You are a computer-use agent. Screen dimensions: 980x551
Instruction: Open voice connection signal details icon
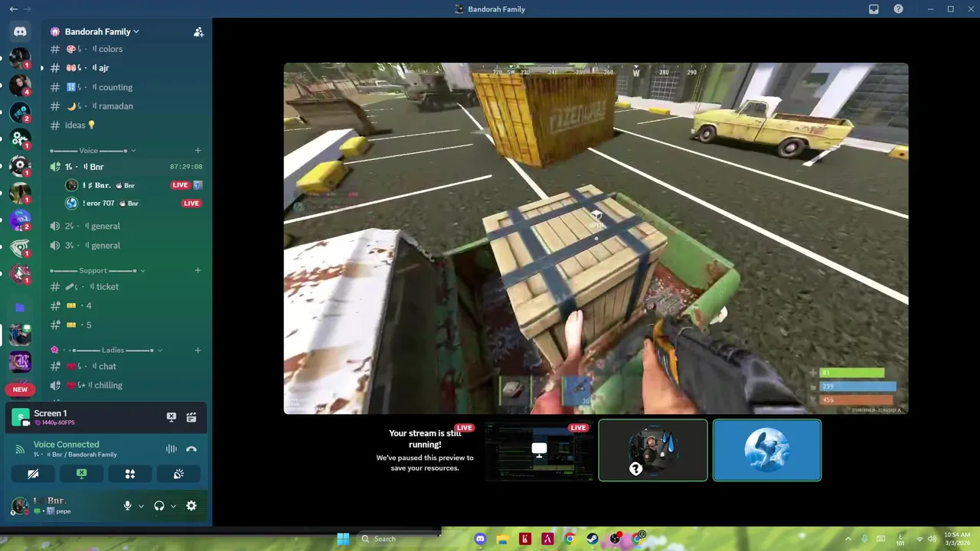click(20, 449)
